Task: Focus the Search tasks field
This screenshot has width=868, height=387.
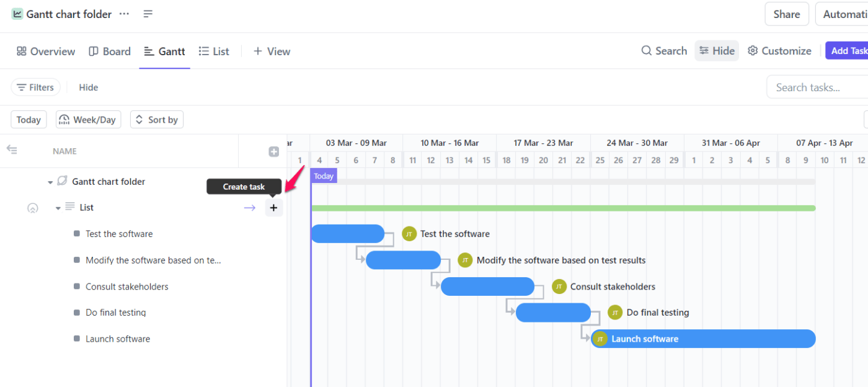Action: pyautogui.click(x=817, y=87)
